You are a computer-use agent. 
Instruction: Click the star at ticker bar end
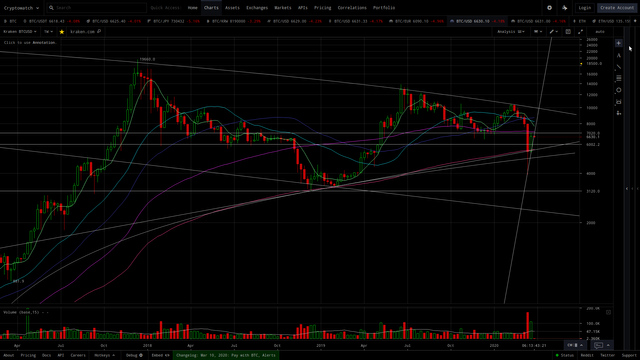click(635, 21)
